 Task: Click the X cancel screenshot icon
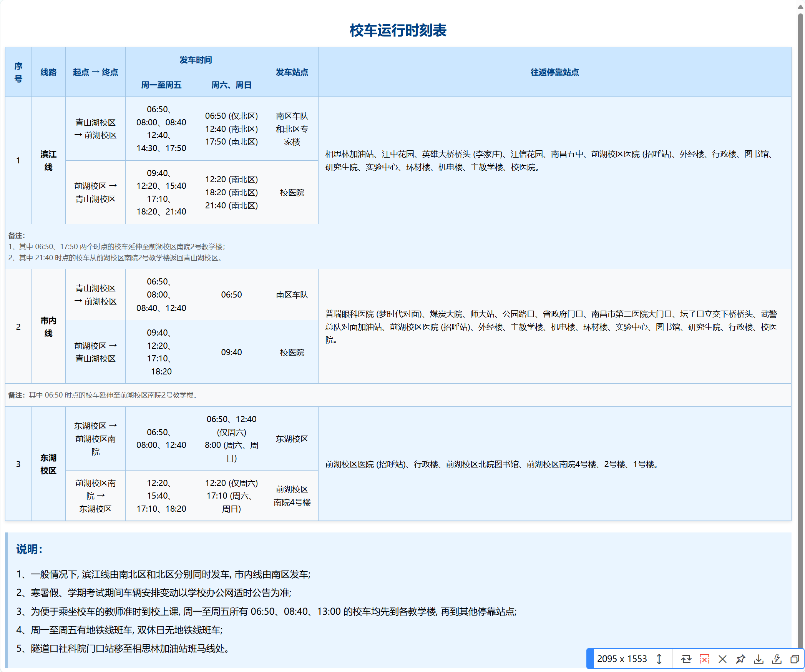pos(722,659)
